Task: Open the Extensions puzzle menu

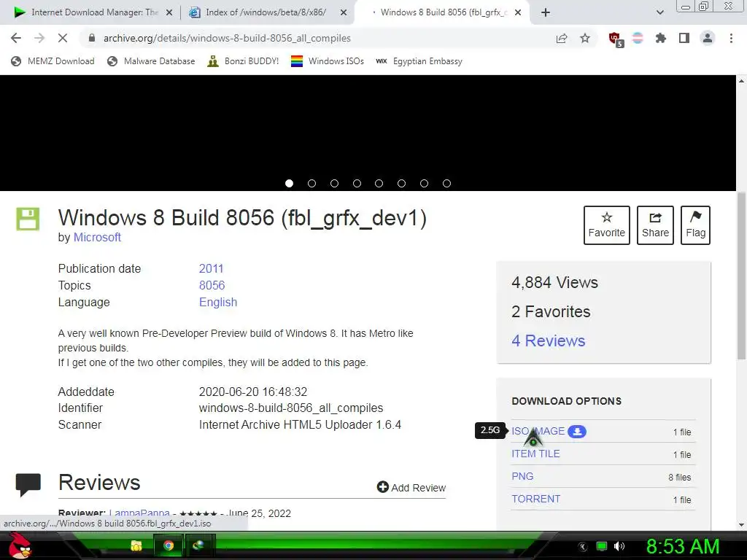Action: coord(661,38)
